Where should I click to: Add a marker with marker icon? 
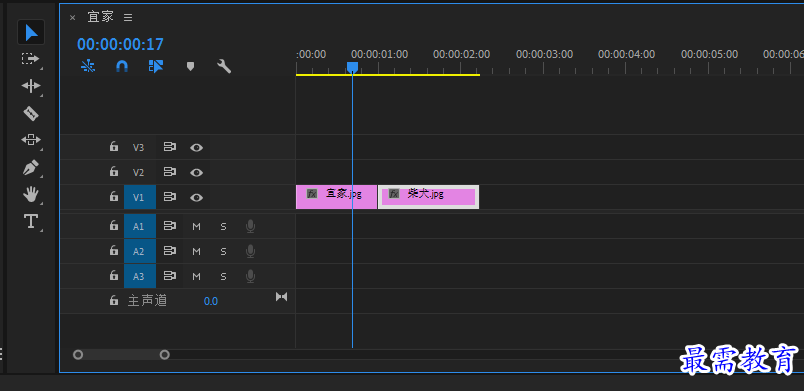[x=190, y=67]
